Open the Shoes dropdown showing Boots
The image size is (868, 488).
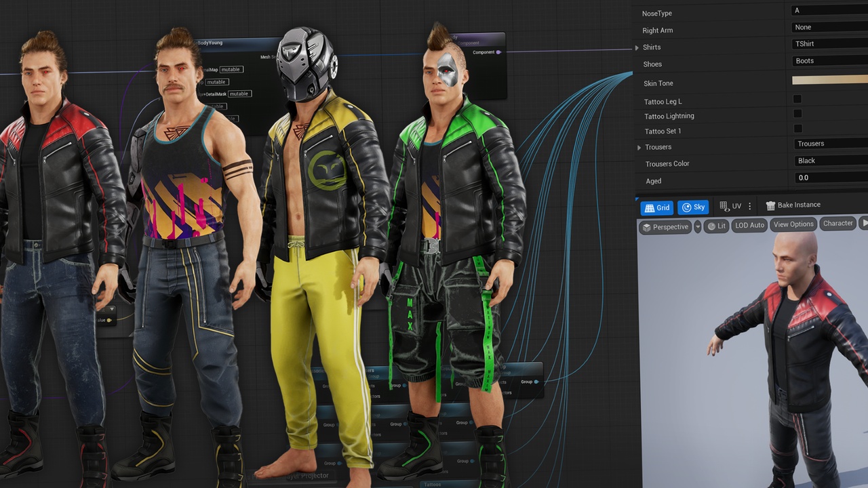[829, 61]
